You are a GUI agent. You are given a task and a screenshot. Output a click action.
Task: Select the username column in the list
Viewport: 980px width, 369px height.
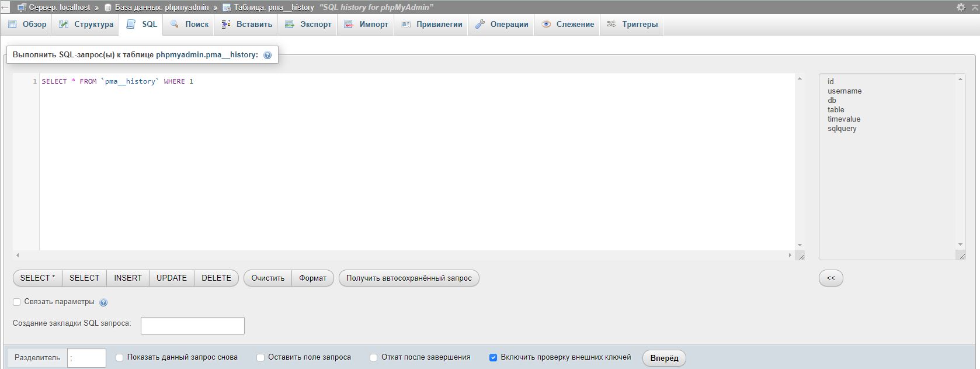[845, 91]
